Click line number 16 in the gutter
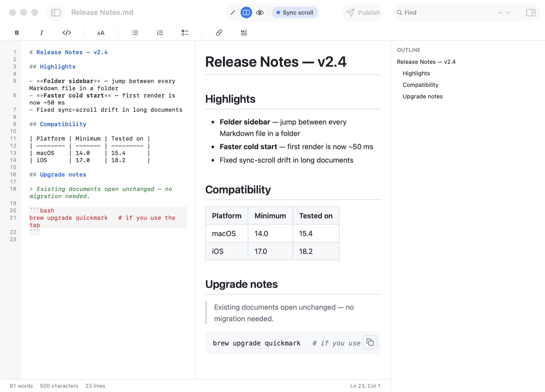 [13, 175]
